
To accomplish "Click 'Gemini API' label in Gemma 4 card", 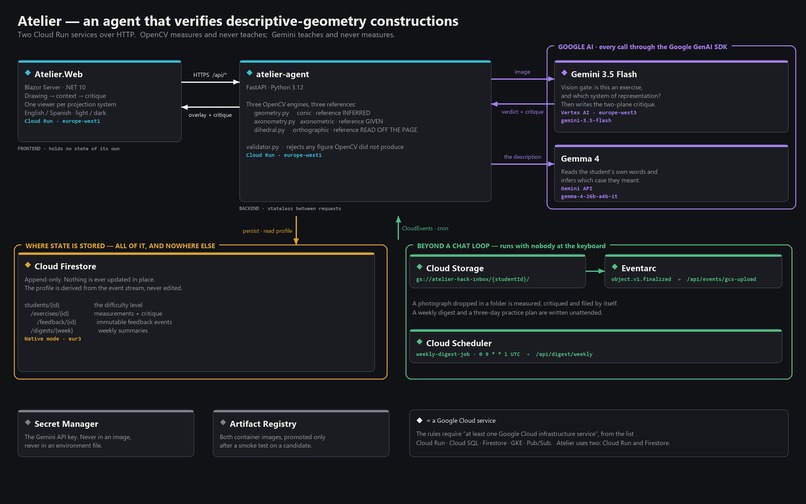I will [576, 189].
